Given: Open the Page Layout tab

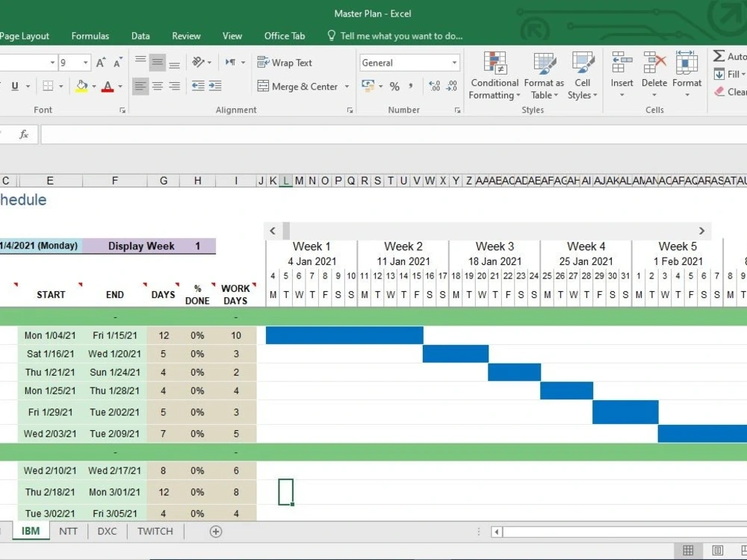Looking at the screenshot, I should [x=25, y=36].
